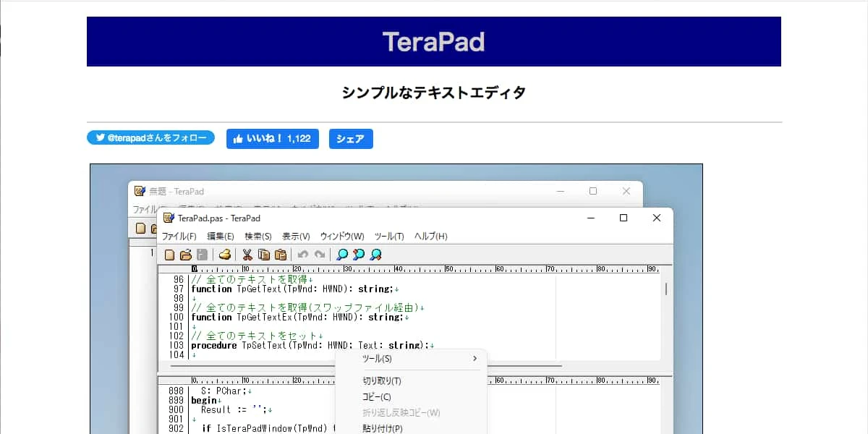Click the Paste clipboard toolbar icon
Image resolution: width=868 pixels, height=434 pixels.
(281, 255)
